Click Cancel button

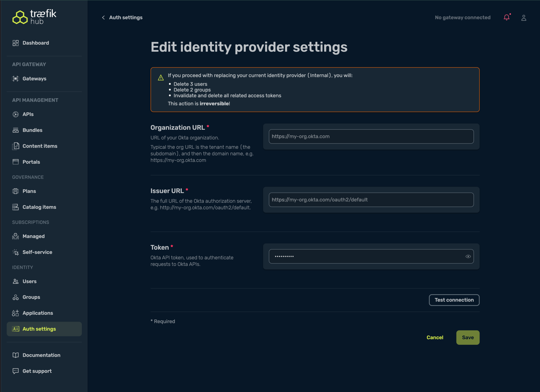pos(435,337)
